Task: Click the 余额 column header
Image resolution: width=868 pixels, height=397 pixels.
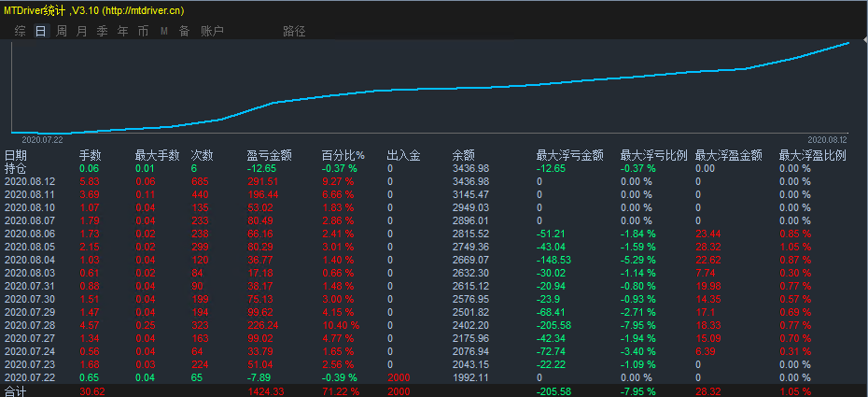Action: tap(464, 155)
